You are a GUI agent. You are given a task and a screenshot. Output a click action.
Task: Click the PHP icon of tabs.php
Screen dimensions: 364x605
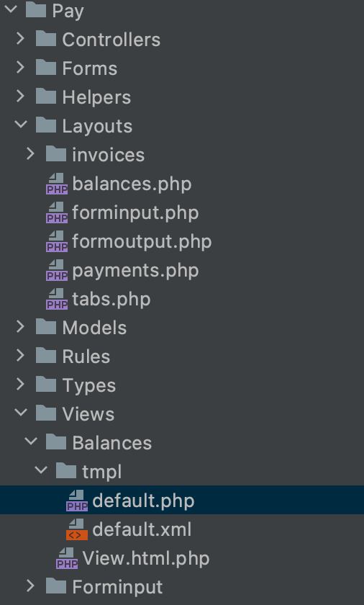[57, 299]
